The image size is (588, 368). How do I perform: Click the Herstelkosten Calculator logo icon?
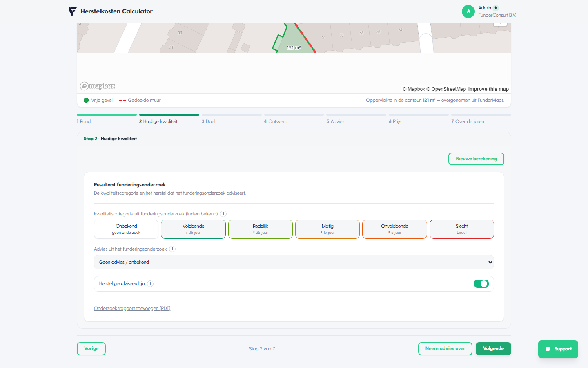point(73,11)
